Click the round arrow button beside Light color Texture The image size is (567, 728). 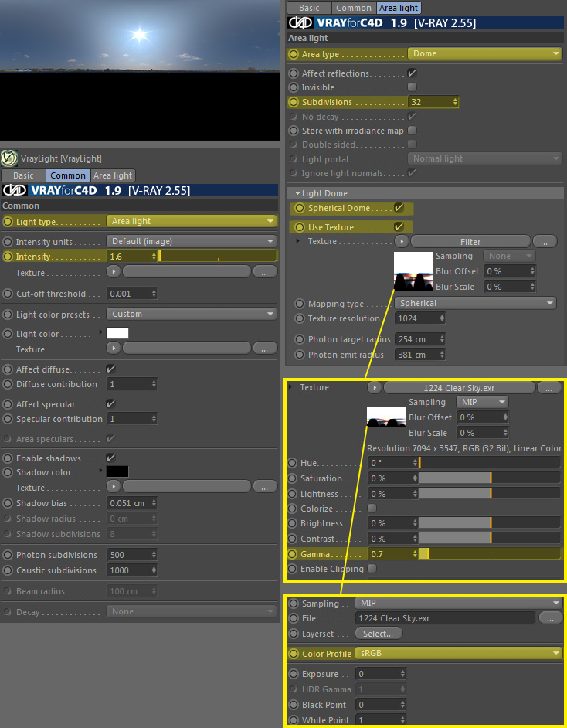(114, 349)
